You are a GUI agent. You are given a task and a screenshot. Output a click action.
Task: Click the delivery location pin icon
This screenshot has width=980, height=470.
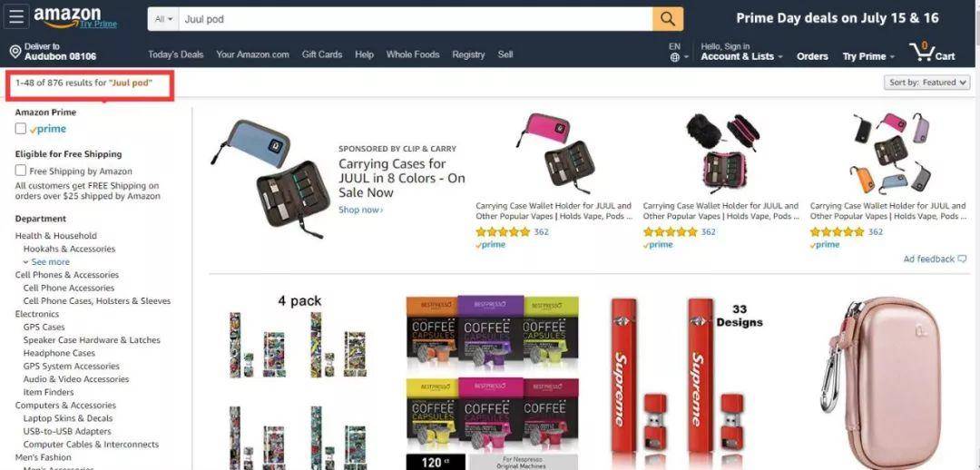15,51
